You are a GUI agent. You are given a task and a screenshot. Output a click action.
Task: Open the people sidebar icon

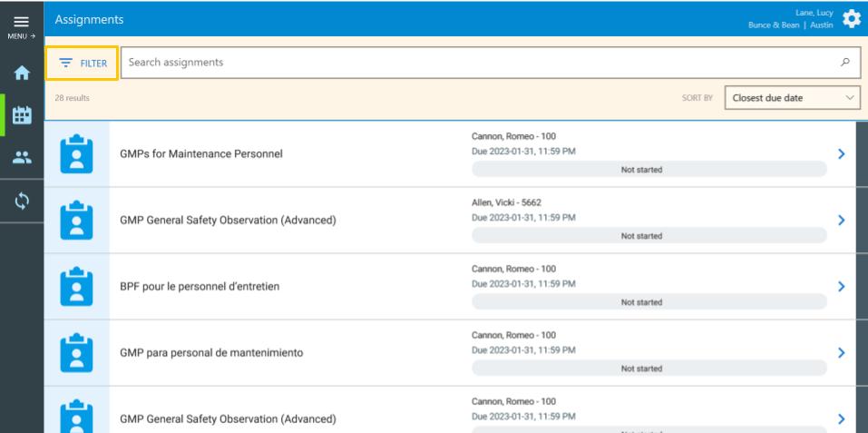point(20,156)
